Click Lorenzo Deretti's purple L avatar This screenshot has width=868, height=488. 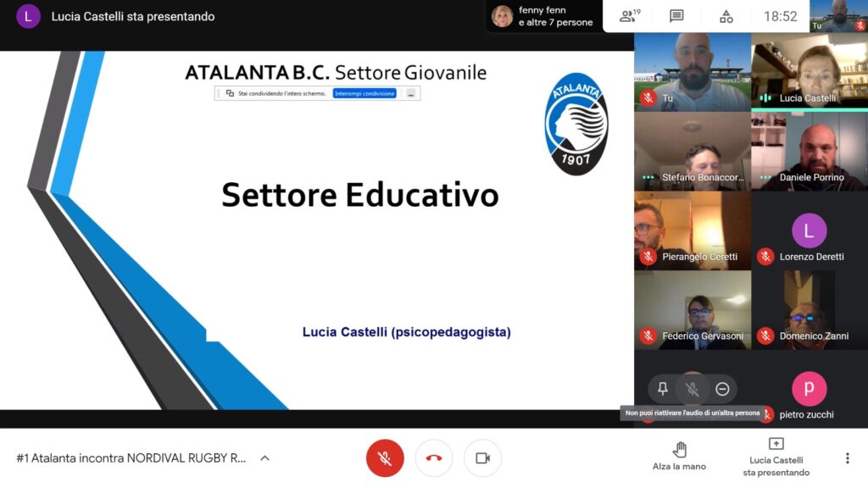point(809,230)
